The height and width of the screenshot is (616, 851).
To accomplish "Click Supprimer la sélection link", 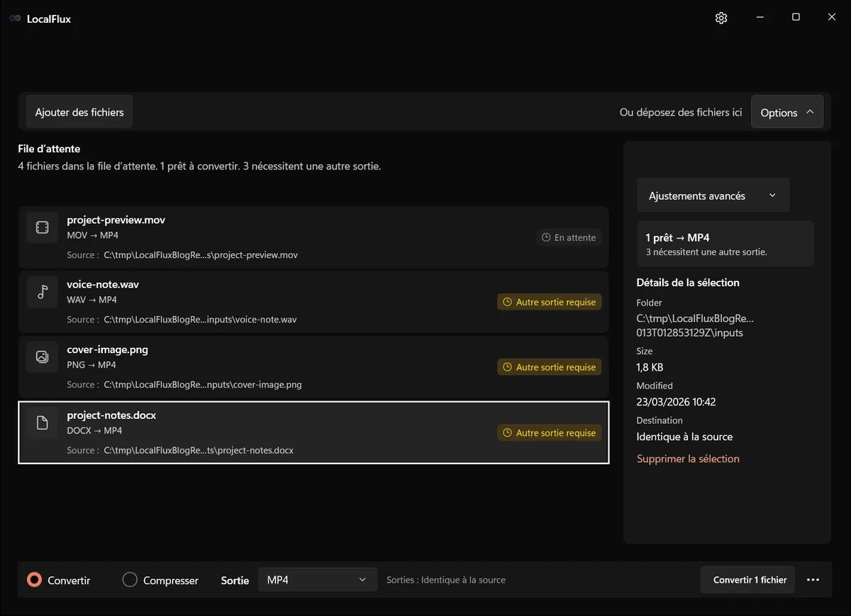I will coord(688,459).
